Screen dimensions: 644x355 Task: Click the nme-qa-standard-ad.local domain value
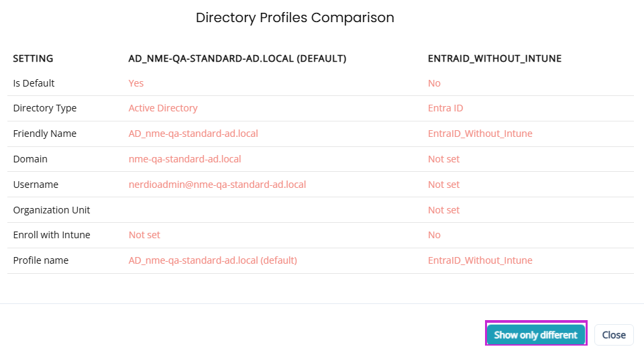click(184, 158)
